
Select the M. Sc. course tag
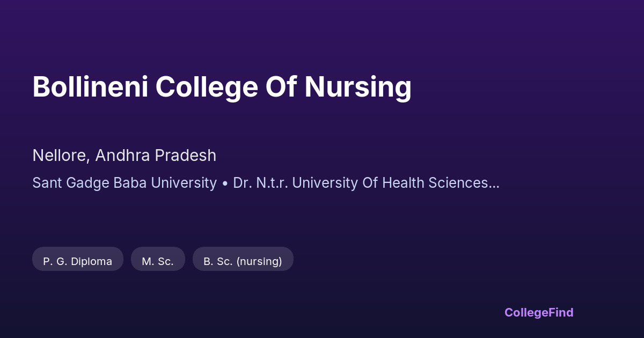(158, 261)
